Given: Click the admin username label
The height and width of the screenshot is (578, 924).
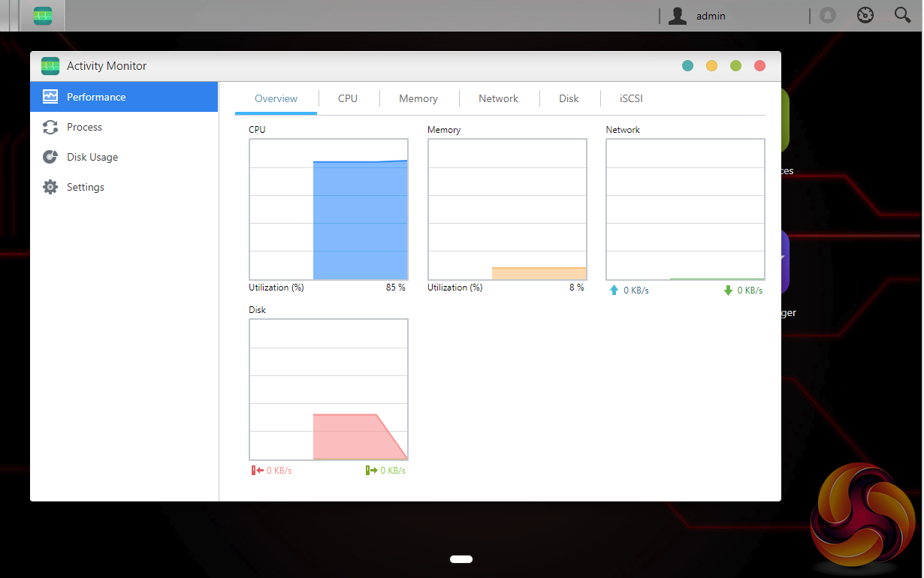Looking at the screenshot, I should [x=711, y=15].
